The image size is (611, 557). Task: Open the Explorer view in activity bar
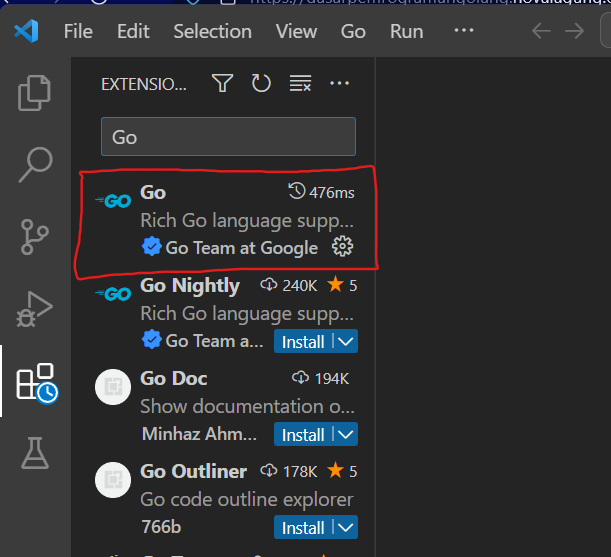35,93
